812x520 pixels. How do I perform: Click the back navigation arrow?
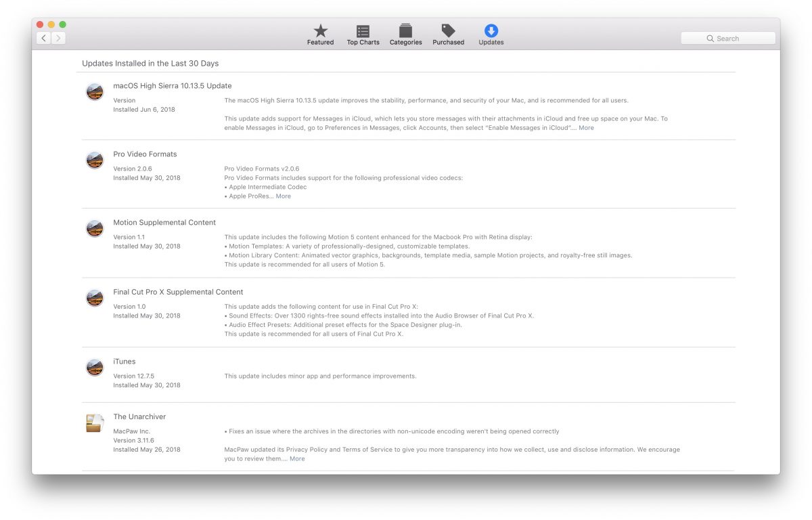click(44, 38)
